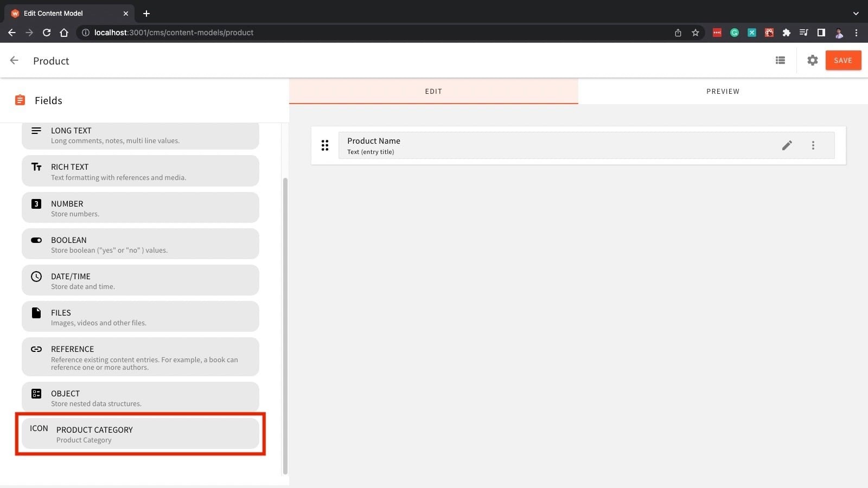This screenshot has width=868, height=488.
Task: Open the content model settings gear
Action: tap(812, 60)
